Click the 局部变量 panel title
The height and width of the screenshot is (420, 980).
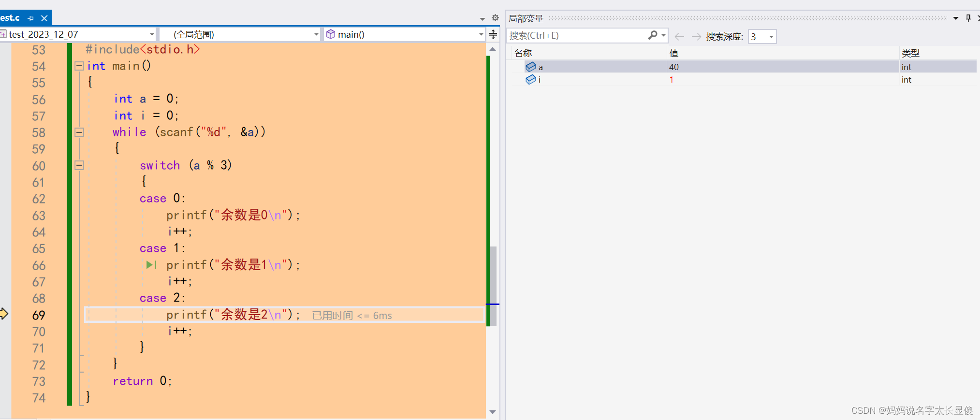pos(526,19)
